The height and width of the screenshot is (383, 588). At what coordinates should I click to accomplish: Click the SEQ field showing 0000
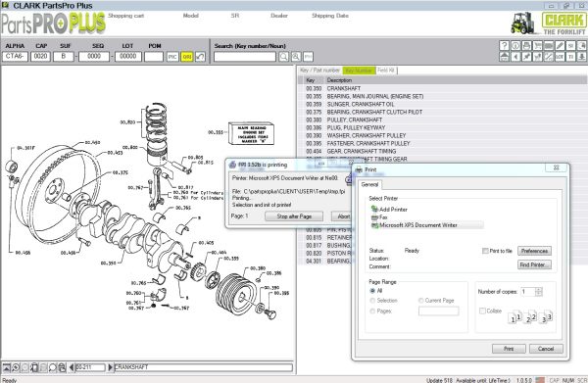94,57
